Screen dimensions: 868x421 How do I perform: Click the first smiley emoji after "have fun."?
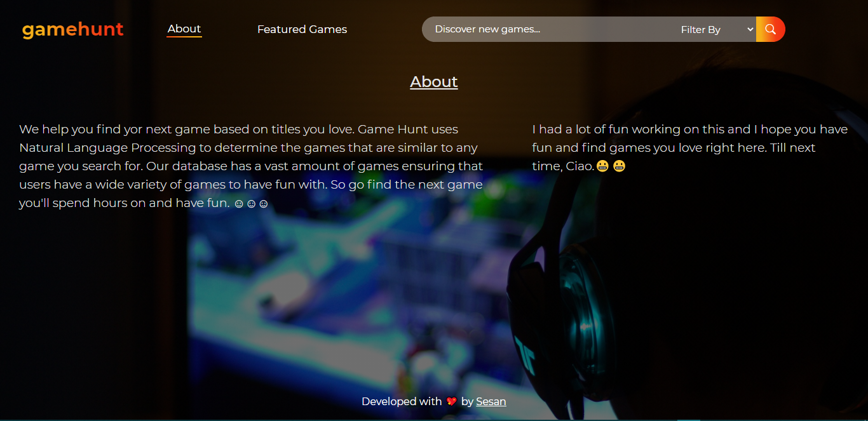pyautogui.click(x=239, y=204)
